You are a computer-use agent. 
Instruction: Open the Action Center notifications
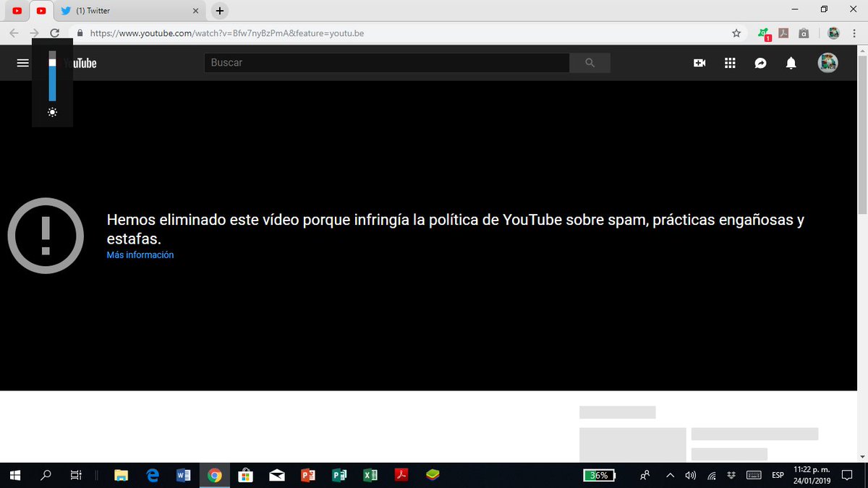coord(848,475)
